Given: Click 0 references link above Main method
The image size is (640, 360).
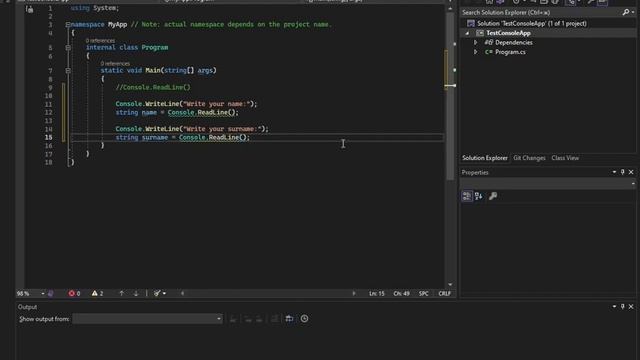Looking at the screenshot, I should tap(115, 64).
